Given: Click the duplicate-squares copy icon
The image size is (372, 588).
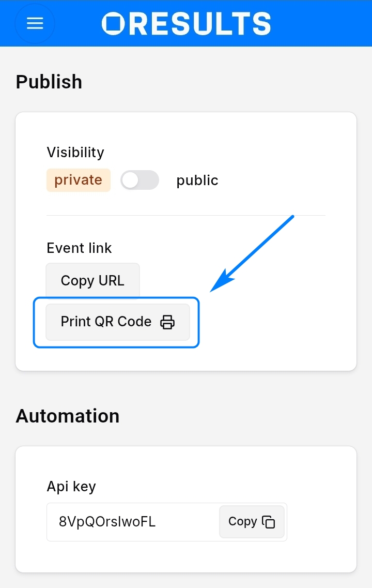Looking at the screenshot, I should tap(269, 522).
